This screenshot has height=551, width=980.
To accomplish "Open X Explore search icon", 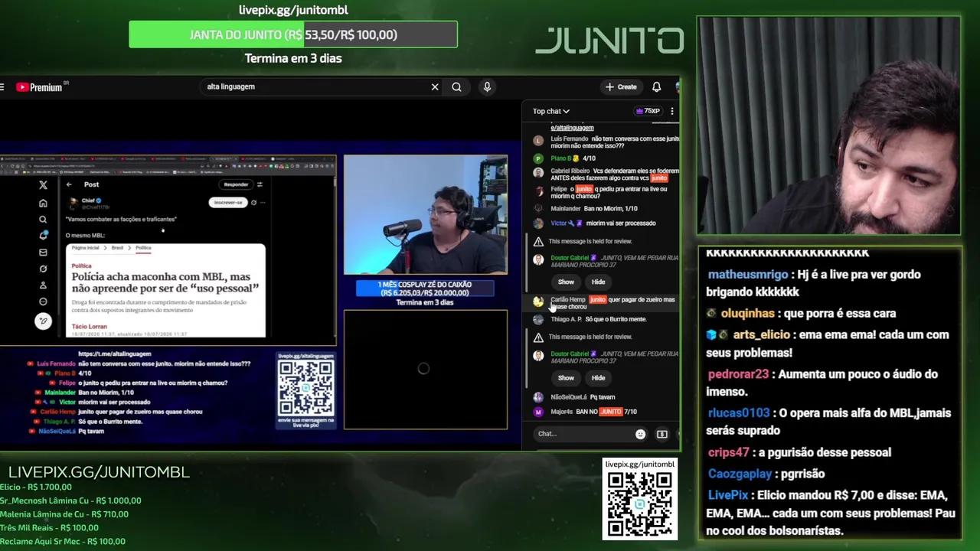I will pyautogui.click(x=43, y=220).
